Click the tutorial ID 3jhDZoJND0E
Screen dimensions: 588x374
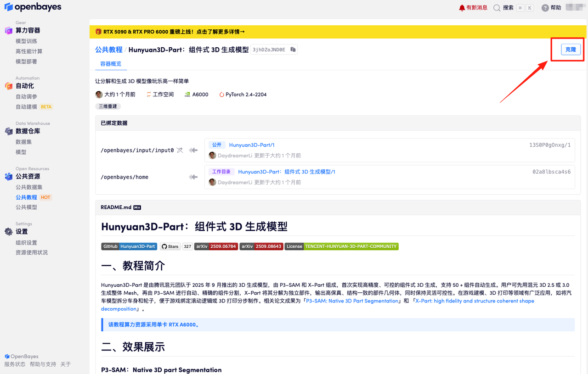pyautogui.click(x=269, y=50)
